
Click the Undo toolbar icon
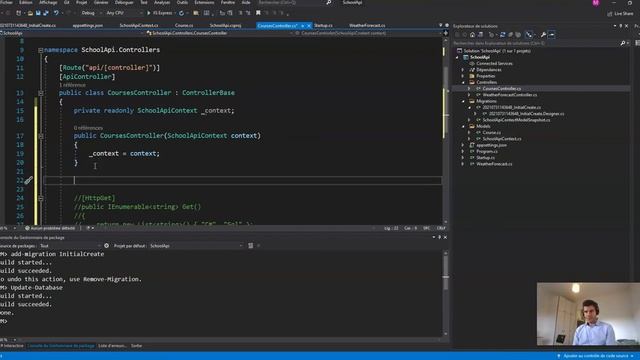coord(56,13)
